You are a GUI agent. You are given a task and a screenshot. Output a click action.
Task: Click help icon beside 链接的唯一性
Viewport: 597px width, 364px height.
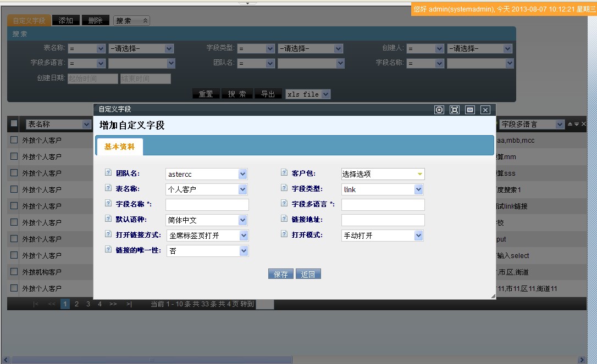pos(108,249)
